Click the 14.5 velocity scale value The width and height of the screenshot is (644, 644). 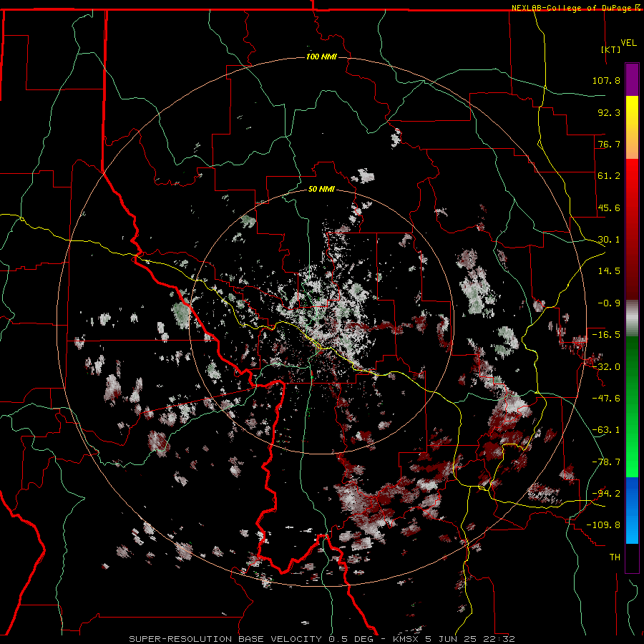(x=609, y=271)
